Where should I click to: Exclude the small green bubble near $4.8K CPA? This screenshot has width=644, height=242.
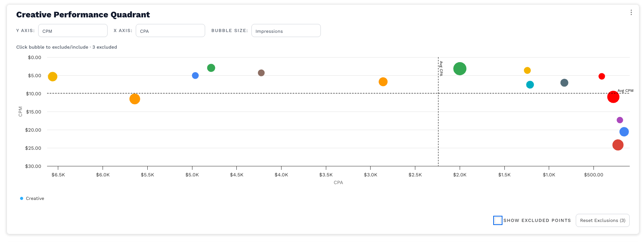point(211,68)
